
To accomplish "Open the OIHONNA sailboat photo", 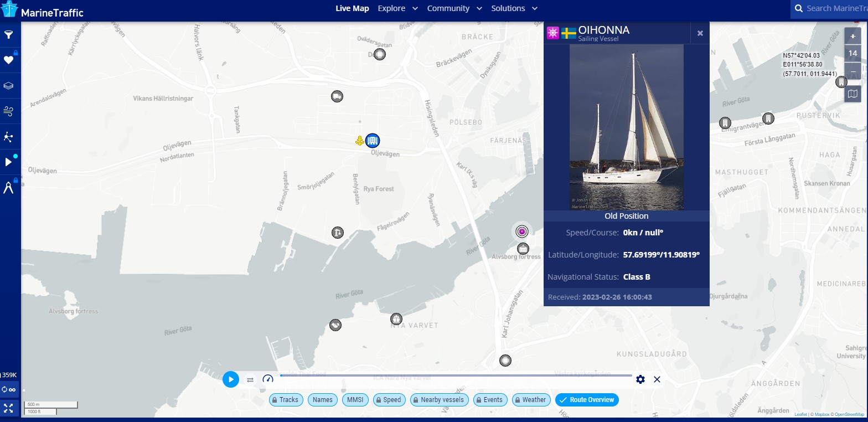I will coord(627,127).
